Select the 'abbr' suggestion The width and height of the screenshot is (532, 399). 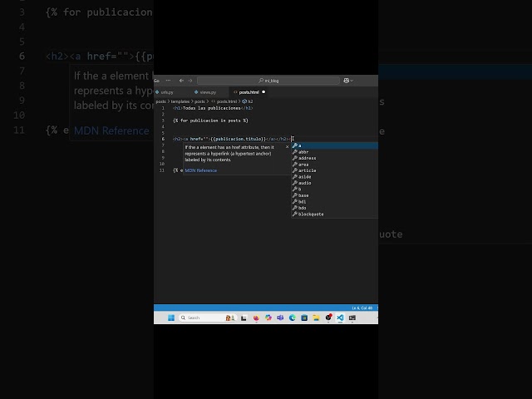tap(334, 152)
